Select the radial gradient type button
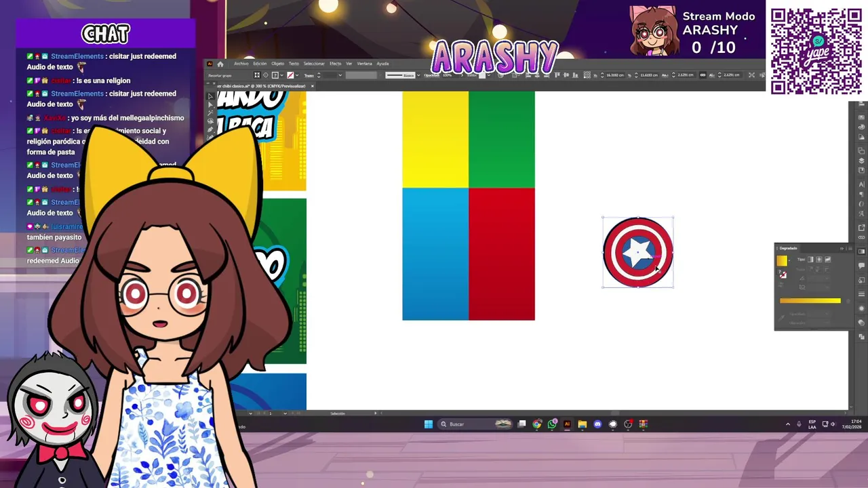Image resolution: width=868 pixels, height=488 pixels. coord(819,260)
